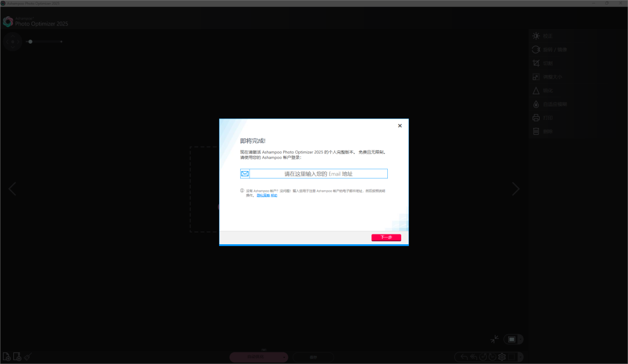Screen dimensions: 628x364
Task: Select the 校正 correction tool icon
Action: [536, 36]
